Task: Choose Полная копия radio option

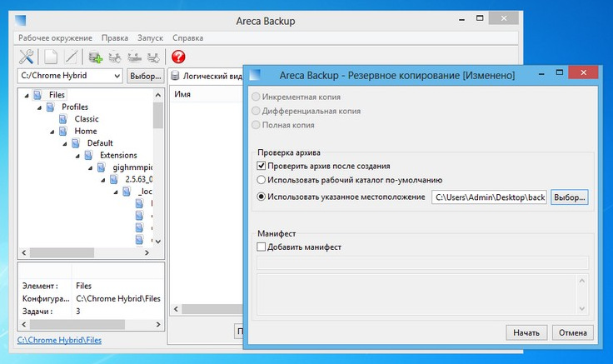Action: (x=256, y=125)
